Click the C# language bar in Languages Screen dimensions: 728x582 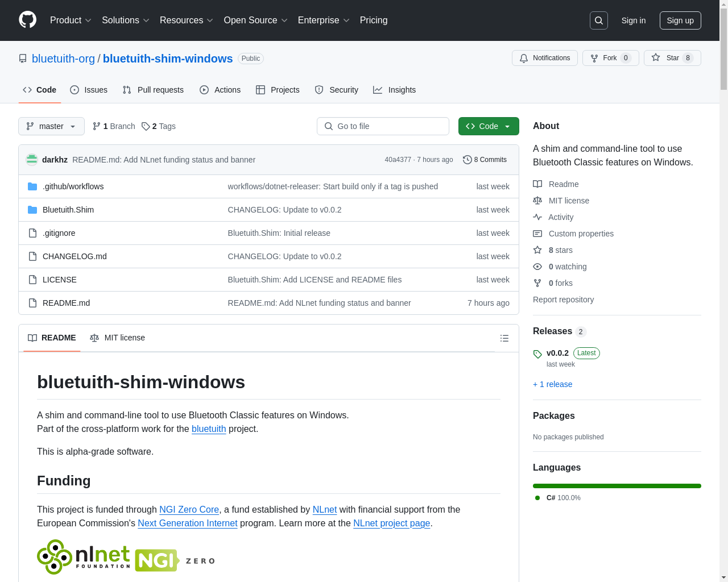pos(617,486)
